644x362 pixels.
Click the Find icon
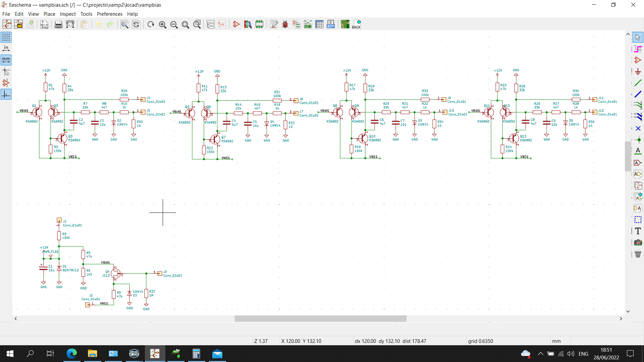point(124,24)
